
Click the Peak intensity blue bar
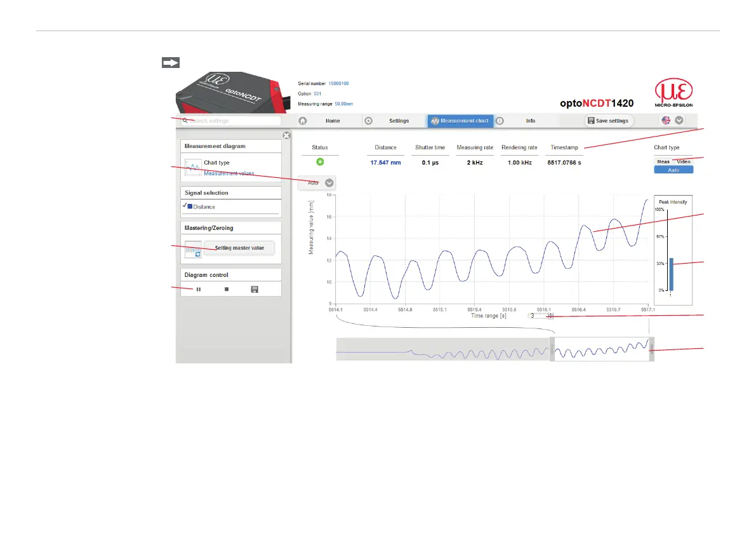click(671, 274)
